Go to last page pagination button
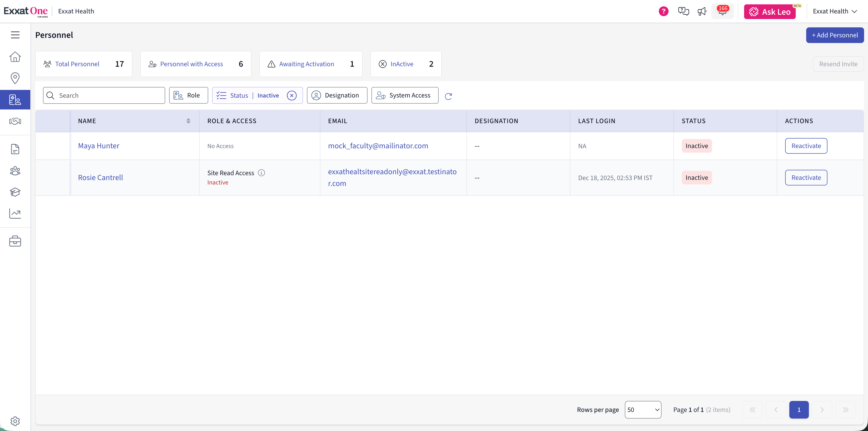Image resolution: width=868 pixels, height=431 pixels. (845, 410)
